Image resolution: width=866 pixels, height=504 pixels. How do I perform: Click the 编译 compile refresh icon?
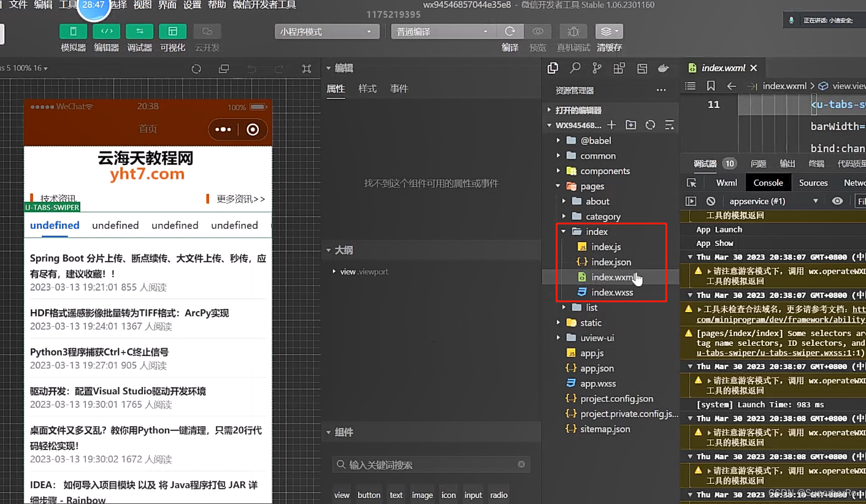point(510,31)
